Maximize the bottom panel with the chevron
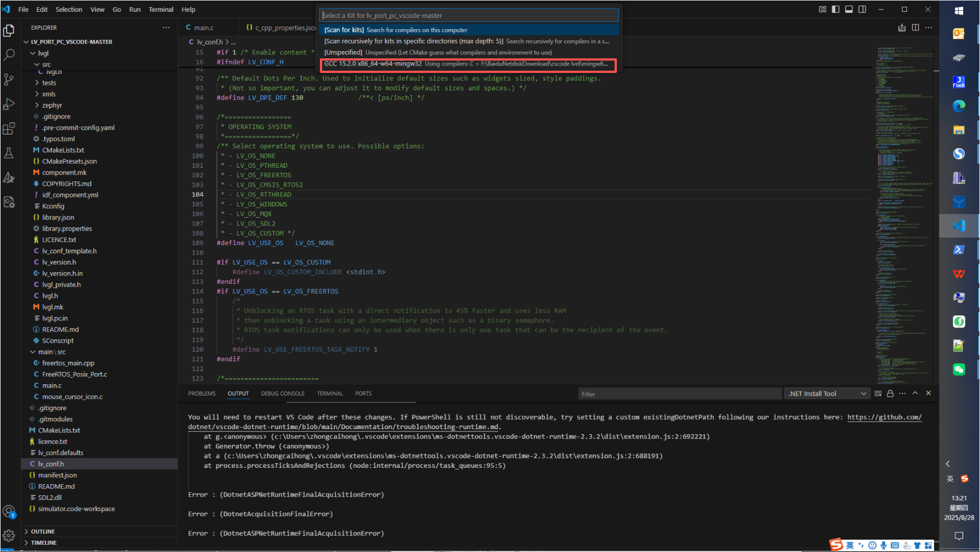This screenshot has width=980, height=552. 915,393
